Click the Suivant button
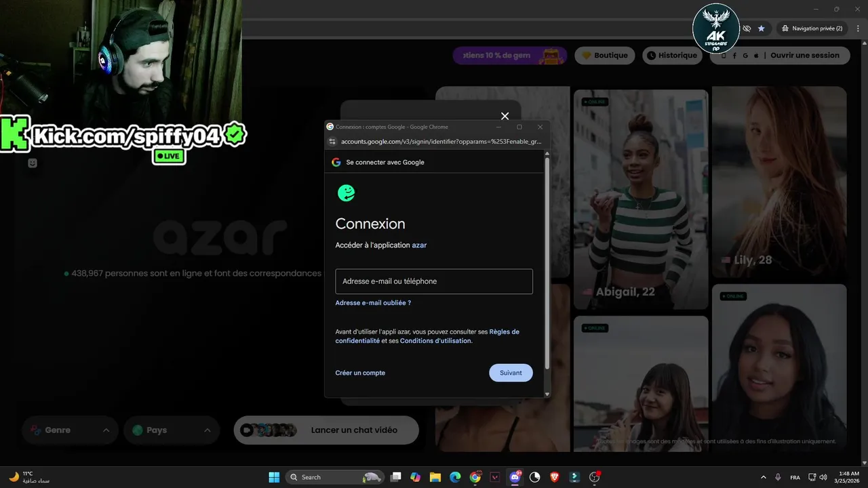 click(x=511, y=373)
